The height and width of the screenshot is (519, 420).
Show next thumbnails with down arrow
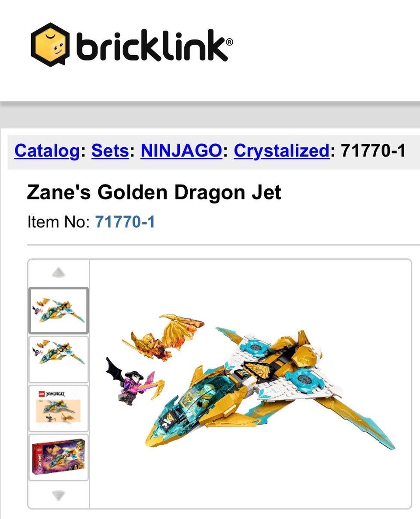click(x=59, y=495)
